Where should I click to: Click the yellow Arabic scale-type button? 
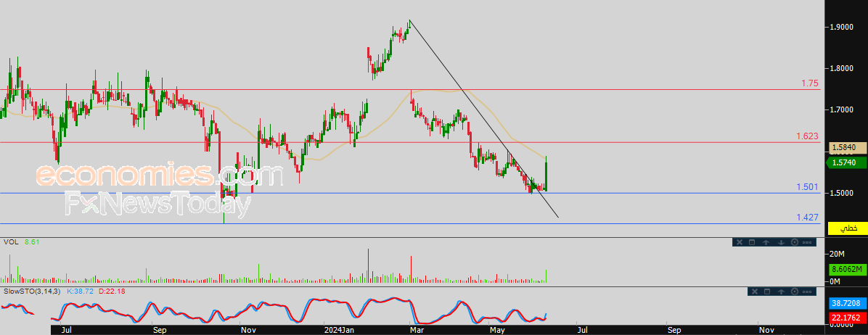pos(847,228)
